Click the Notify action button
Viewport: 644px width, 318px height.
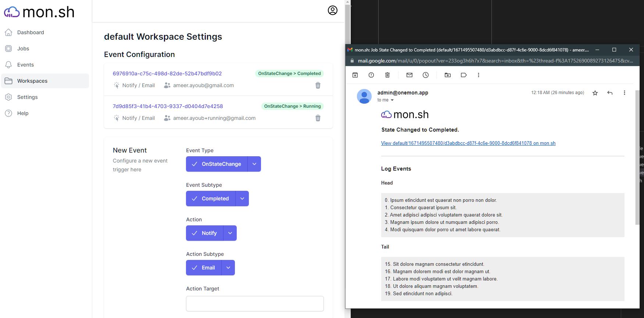point(205,233)
